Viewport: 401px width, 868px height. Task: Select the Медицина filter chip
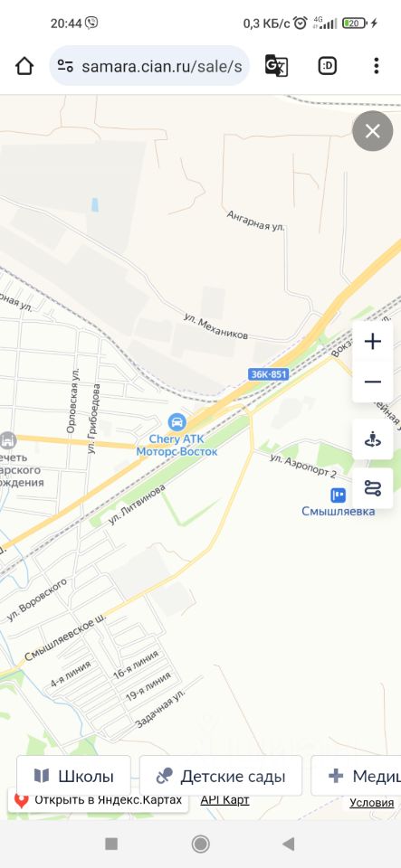356,776
